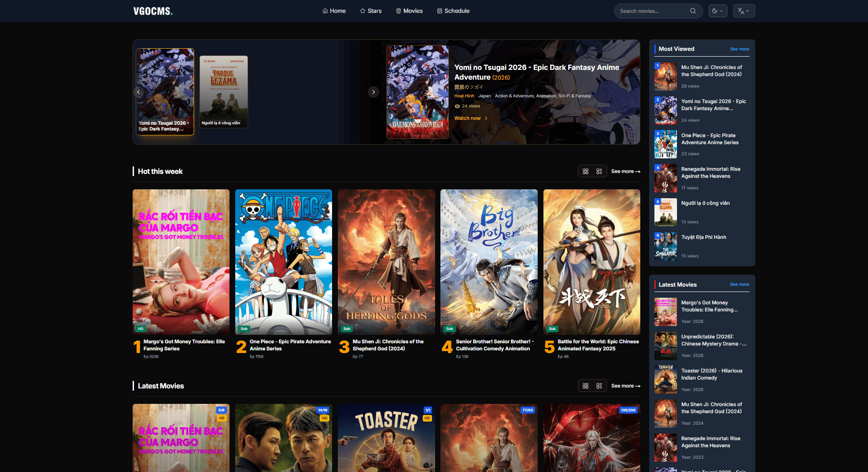868x472 pixels.
Task: Switch Latest Movies section to list view
Action: tap(599, 386)
